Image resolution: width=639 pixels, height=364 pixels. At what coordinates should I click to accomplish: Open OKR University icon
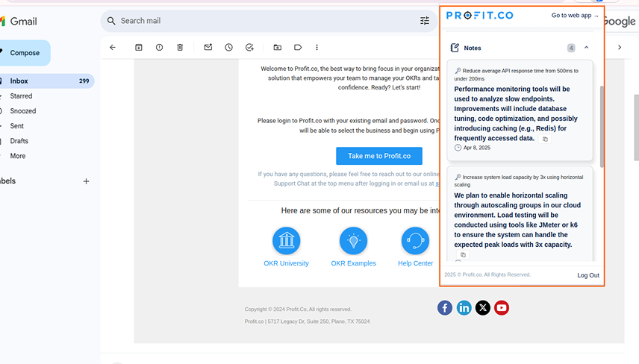click(x=287, y=241)
